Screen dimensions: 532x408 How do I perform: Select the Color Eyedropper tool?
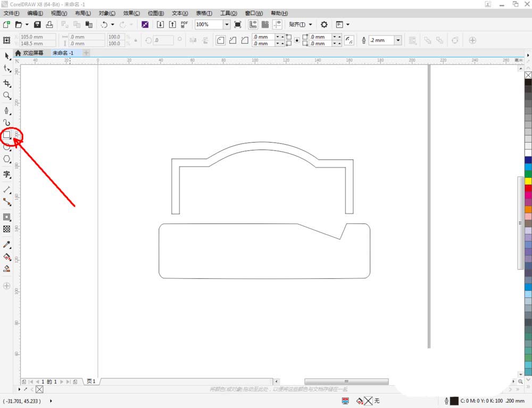(x=7, y=245)
